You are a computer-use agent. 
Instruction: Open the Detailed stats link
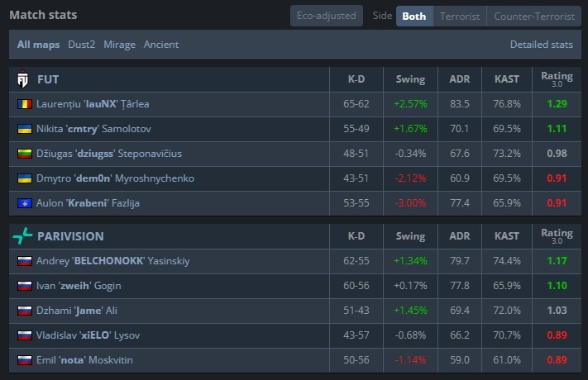541,44
